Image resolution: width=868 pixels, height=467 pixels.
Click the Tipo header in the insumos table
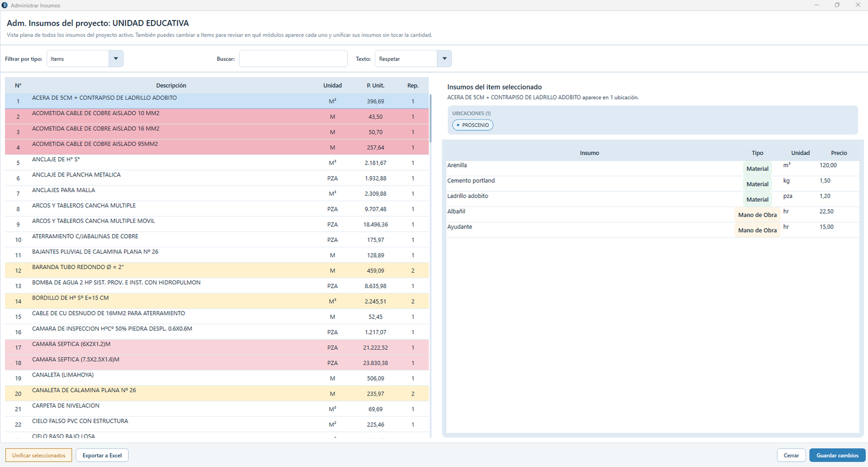coord(757,153)
